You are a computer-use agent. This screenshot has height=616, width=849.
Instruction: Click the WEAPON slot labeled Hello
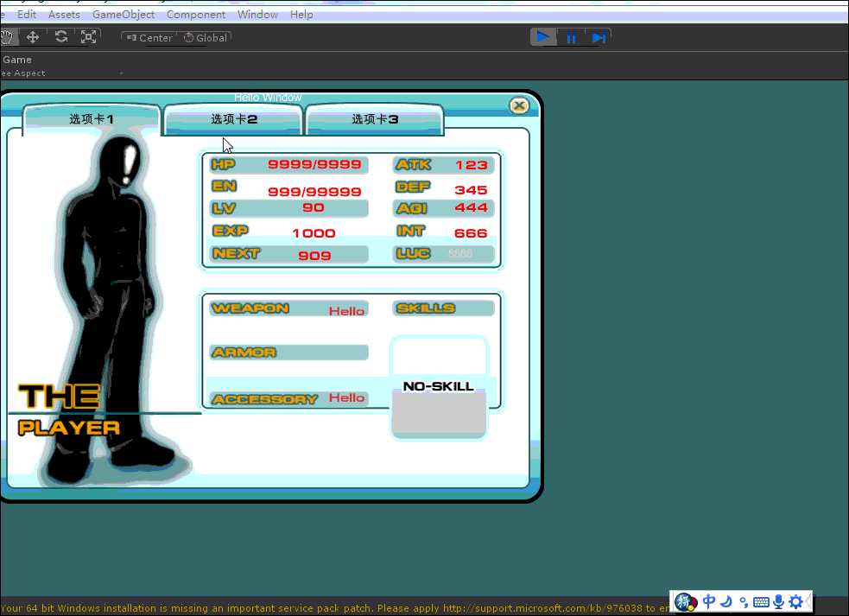coord(289,308)
